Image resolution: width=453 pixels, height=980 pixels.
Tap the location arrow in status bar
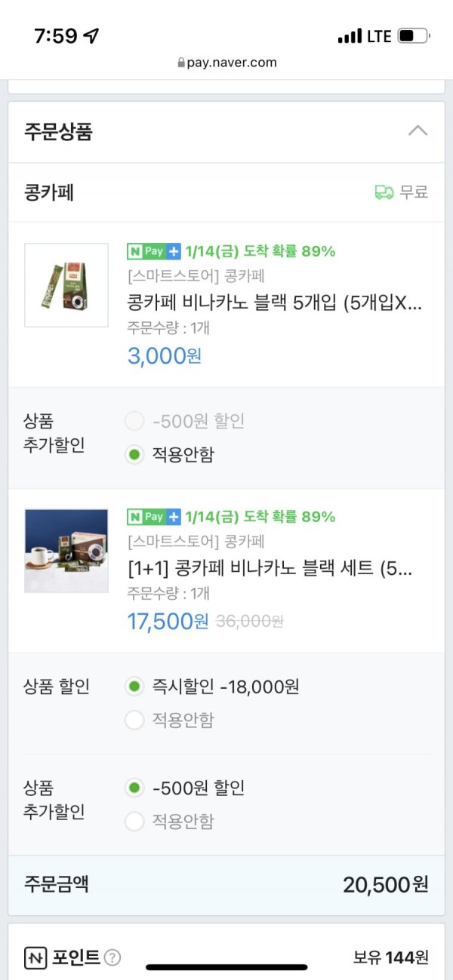[91, 35]
